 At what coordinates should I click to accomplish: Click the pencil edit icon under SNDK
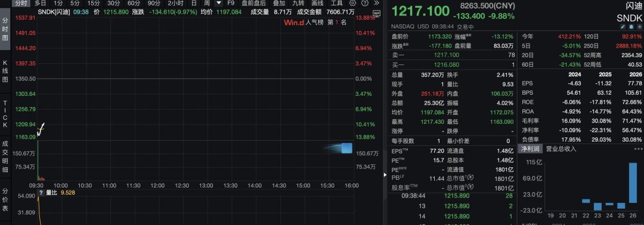tap(622, 27)
